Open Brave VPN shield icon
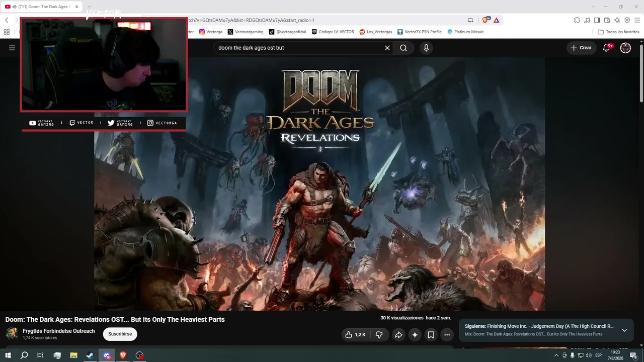 pyautogui.click(x=627, y=20)
